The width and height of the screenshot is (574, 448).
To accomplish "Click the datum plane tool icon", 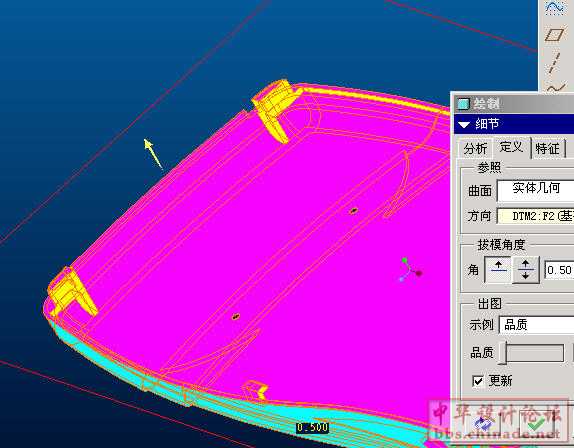I will click(555, 35).
